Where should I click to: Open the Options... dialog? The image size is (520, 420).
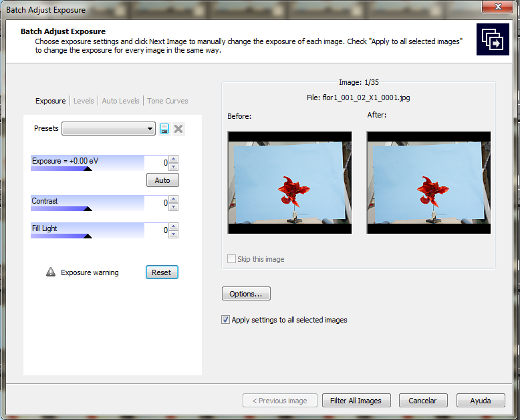tap(246, 294)
